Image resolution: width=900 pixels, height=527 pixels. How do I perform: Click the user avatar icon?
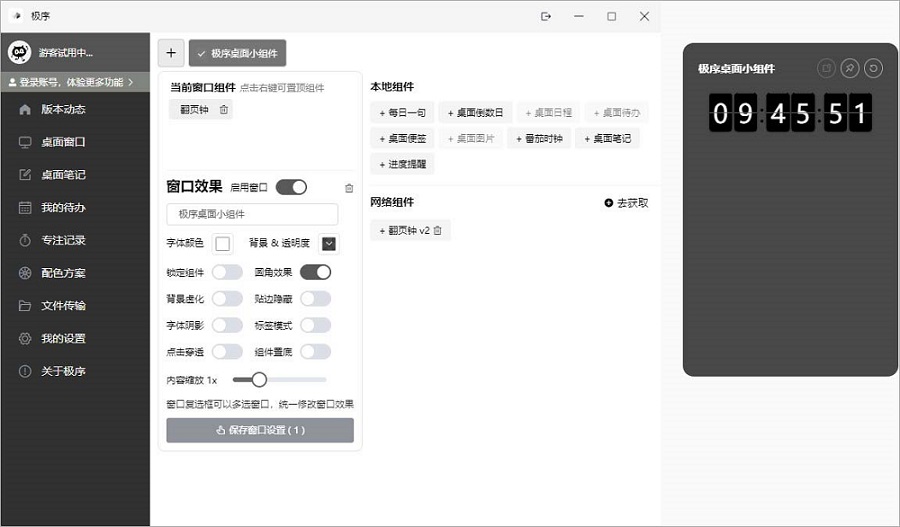[20, 52]
